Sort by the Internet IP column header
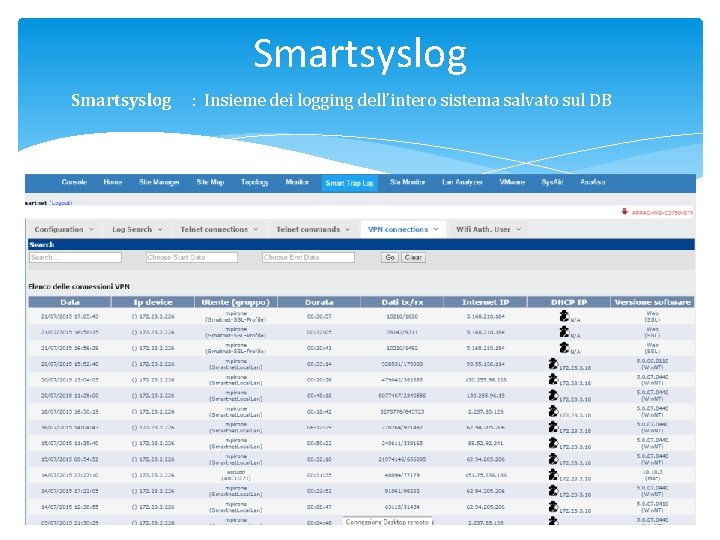Image resolution: width=720 pixels, height=540 pixels. [485, 302]
